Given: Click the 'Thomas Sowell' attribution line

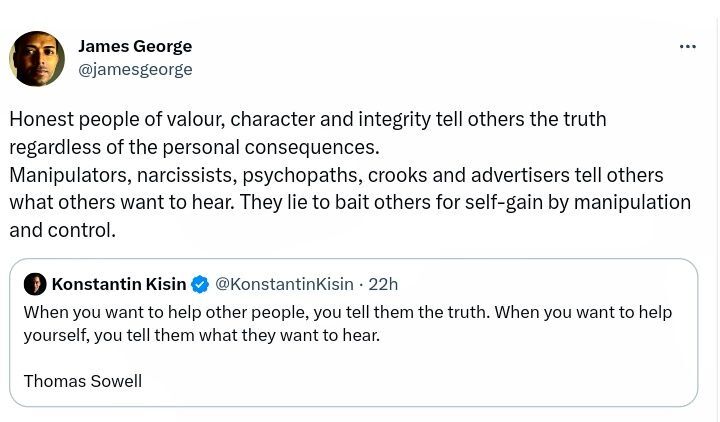Looking at the screenshot, I should [x=83, y=381].
